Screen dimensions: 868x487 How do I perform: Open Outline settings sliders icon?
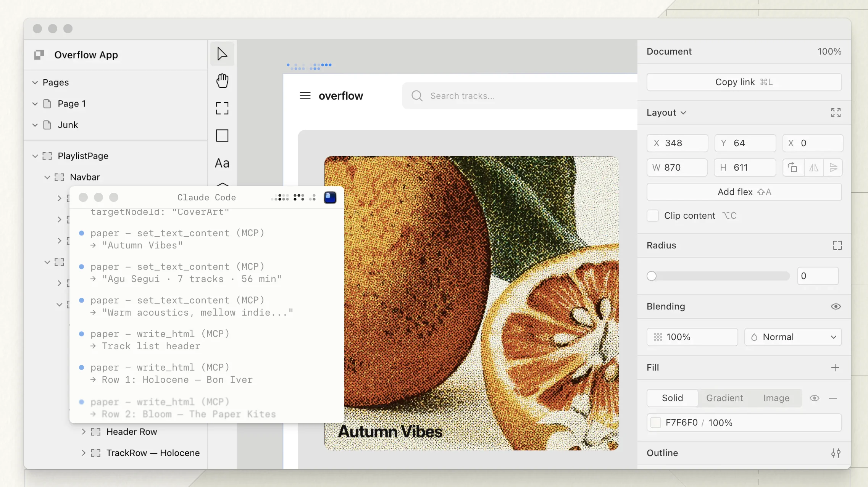836,453
